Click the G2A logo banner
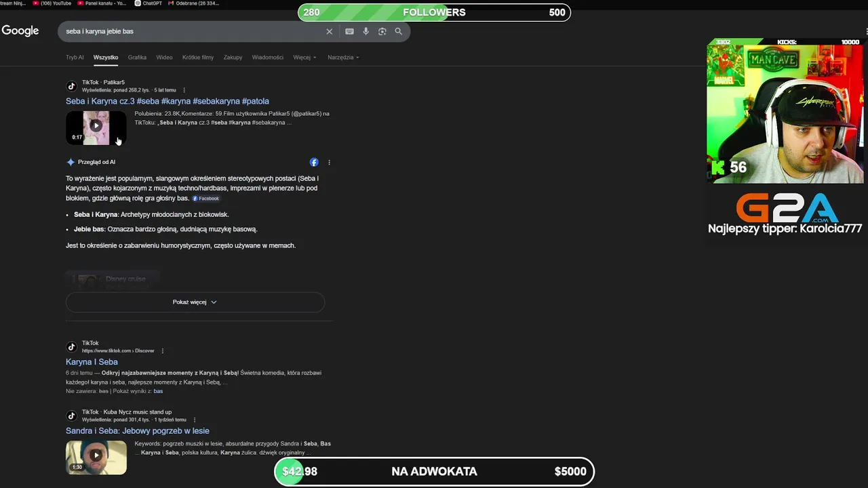Image resolution: width=868 pixels, height=488 pixels. coord(788,207)
